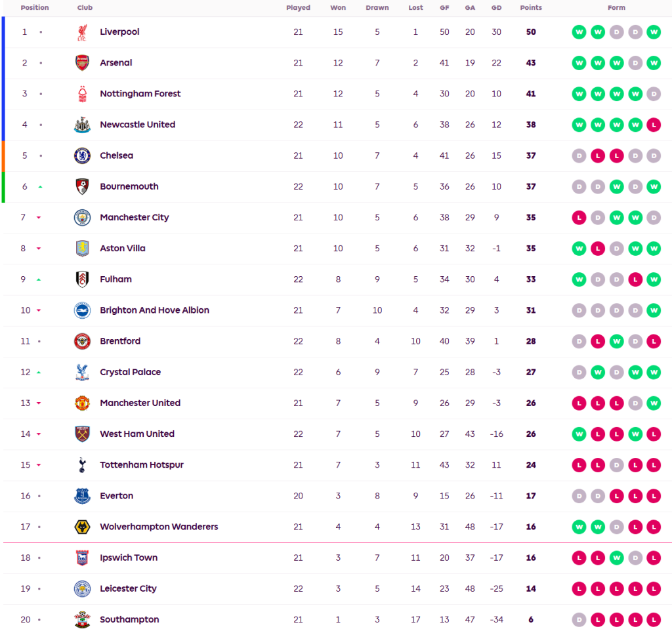This screenshot has height=633, width=672.
Task: Click Liverpool's most recent form result
Action: tap(653, 32)
